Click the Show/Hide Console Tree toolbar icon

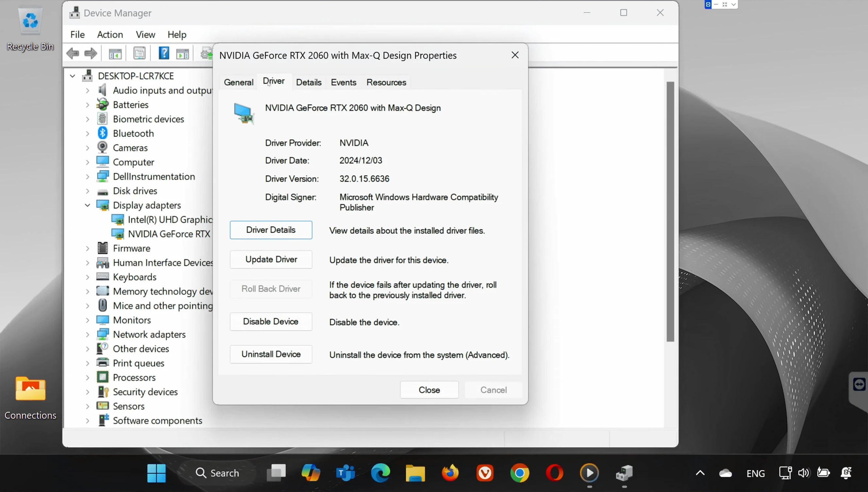[x=115, y=53]
